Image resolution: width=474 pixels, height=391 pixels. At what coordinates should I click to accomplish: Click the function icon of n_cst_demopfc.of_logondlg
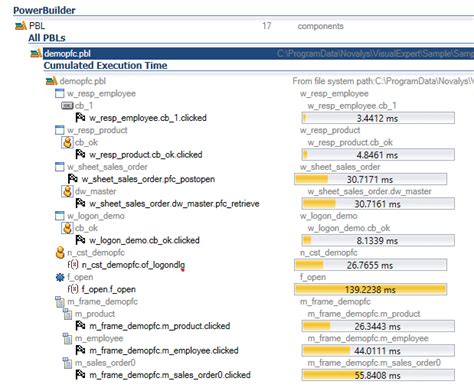[73, 265]
